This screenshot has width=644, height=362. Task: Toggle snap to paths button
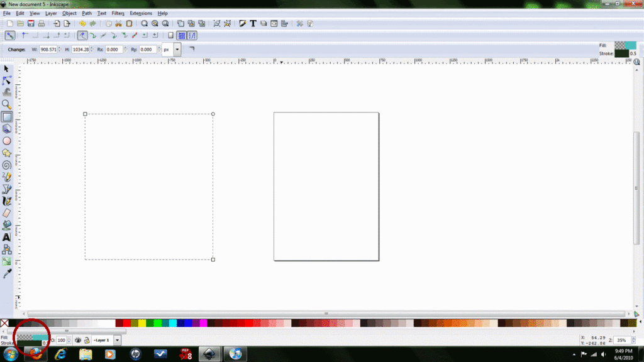(x=93, y=36)
